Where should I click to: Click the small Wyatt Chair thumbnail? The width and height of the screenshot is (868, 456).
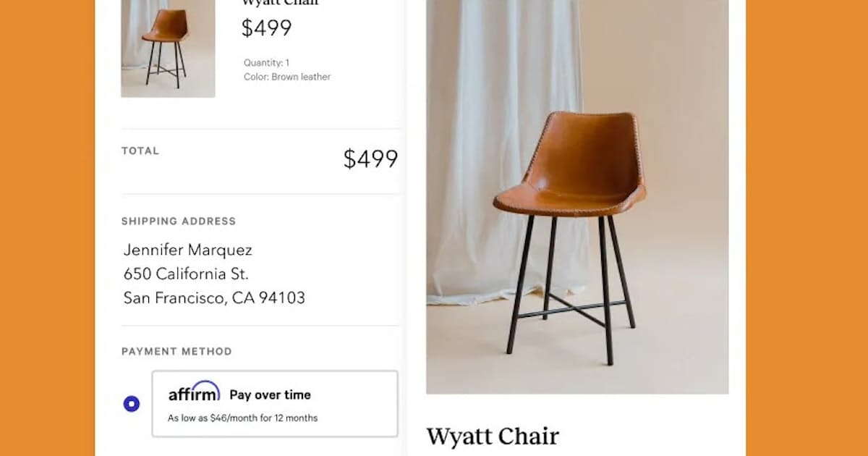(168, 48)
